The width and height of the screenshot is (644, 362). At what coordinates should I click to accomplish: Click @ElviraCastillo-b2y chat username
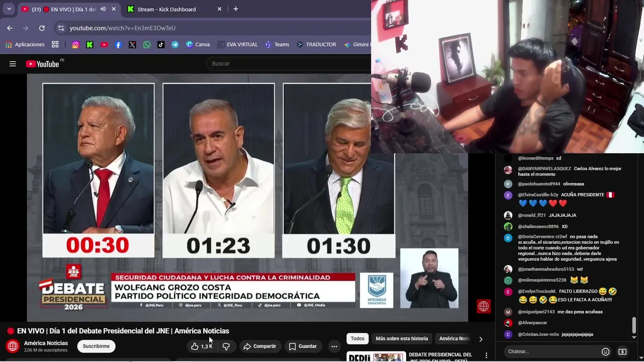[538, 195]
